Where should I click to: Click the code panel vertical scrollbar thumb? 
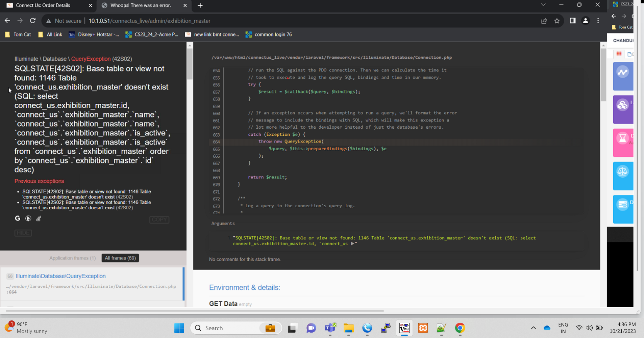coord(603,74)
